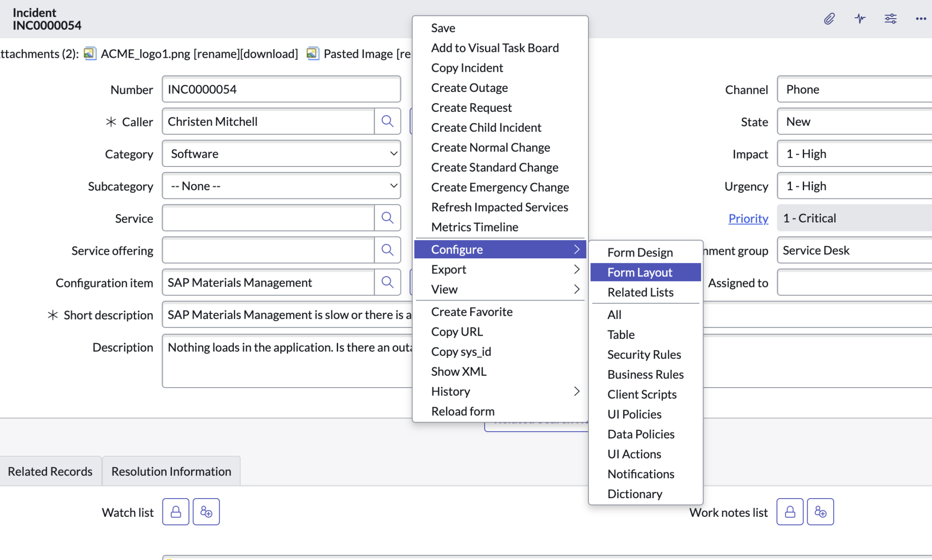Click the Priority link
Image resolution: width=932 pixels, height=560 pixels.
click(x=748, y=218)
